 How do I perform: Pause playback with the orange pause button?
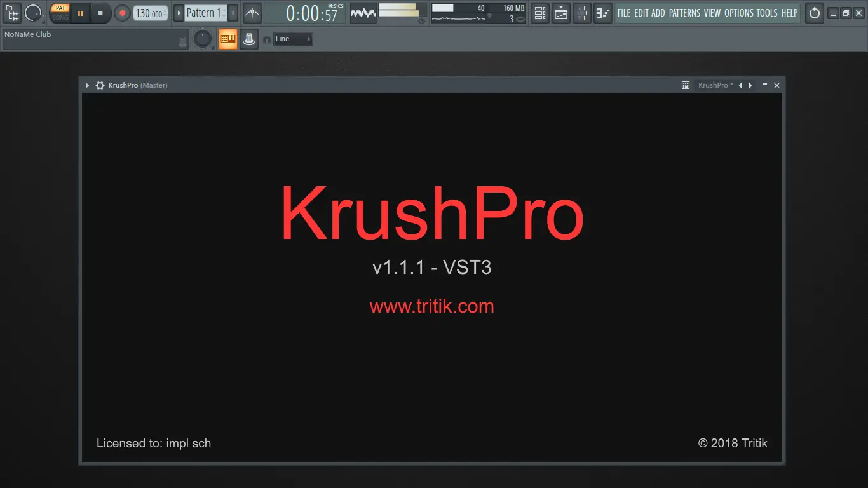(81, 13)
